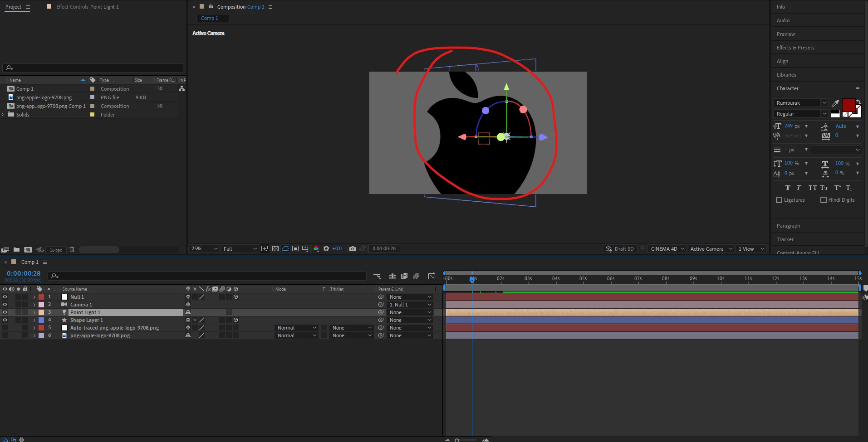
Task: Take a snapshot with the camera icon
Action: pos(353,249)
